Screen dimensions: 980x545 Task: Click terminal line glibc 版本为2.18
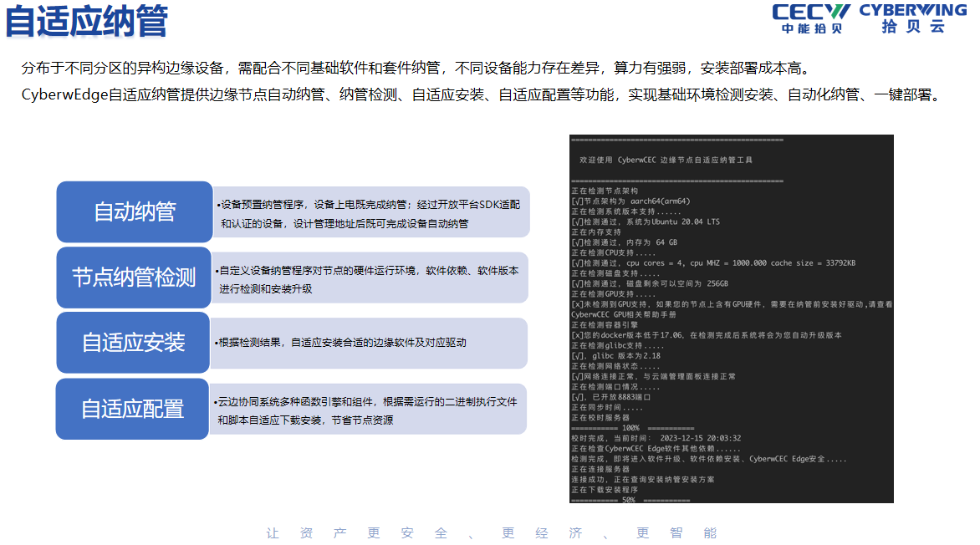615,355
